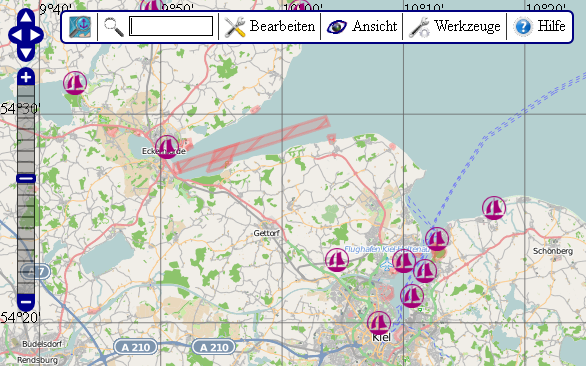The height and width of the screenshot is (366, 586).
Task: Select the sailboat marker over Kiel
Action: [x=379, y=323]
